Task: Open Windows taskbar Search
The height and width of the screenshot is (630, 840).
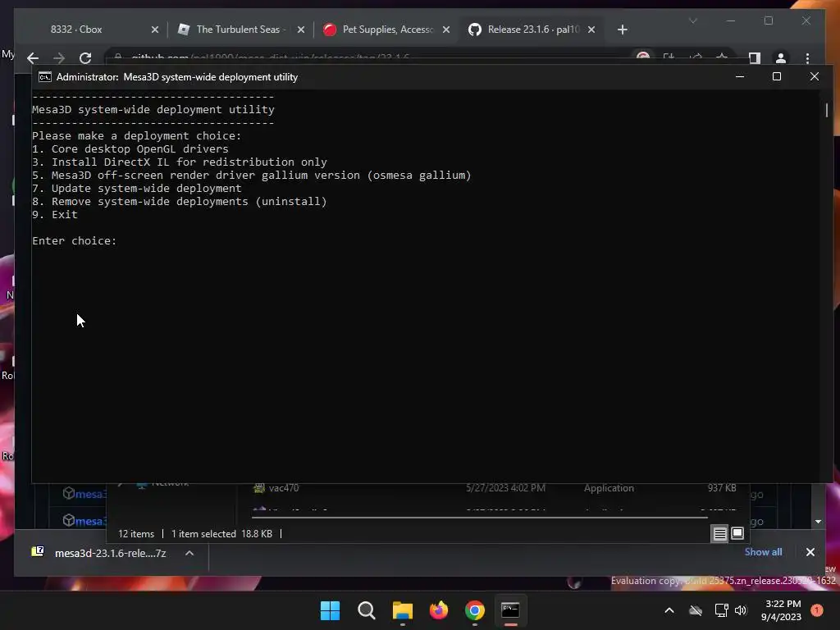Action: (367, 610)
